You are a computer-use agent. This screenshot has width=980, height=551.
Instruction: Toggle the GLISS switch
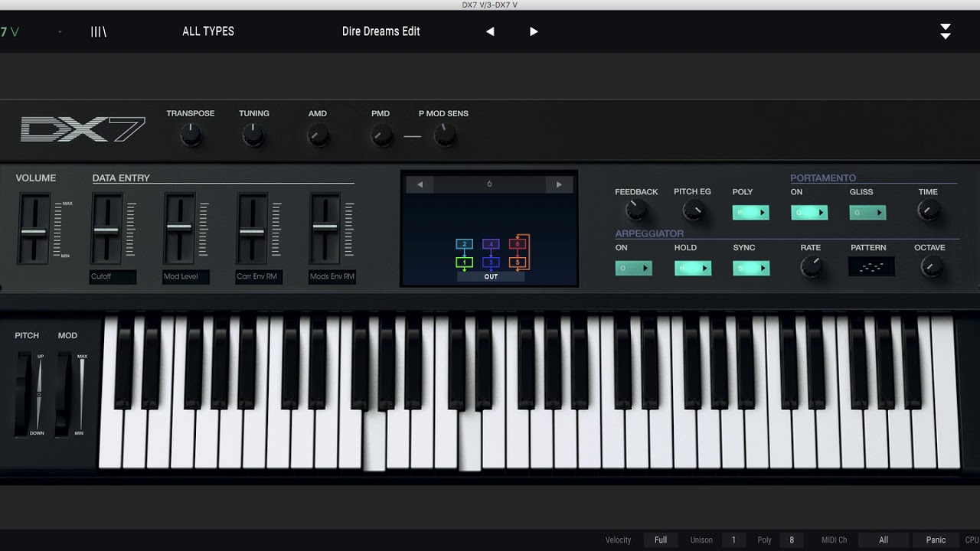pos(867,213)
